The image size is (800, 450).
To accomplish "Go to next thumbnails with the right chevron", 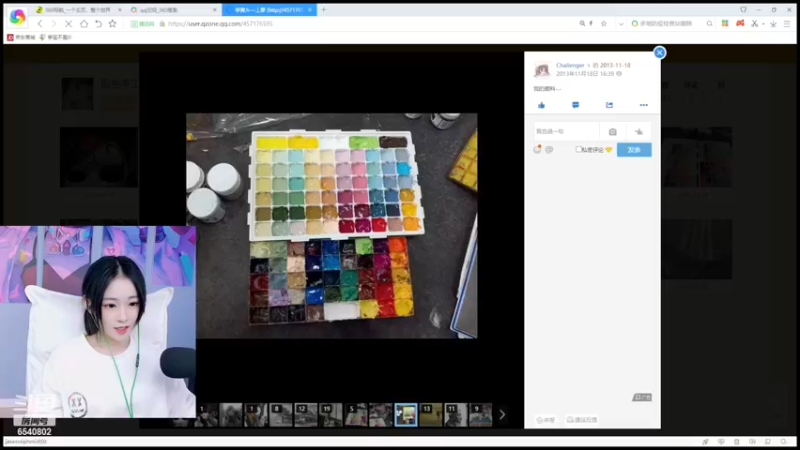I will [502, 415].
